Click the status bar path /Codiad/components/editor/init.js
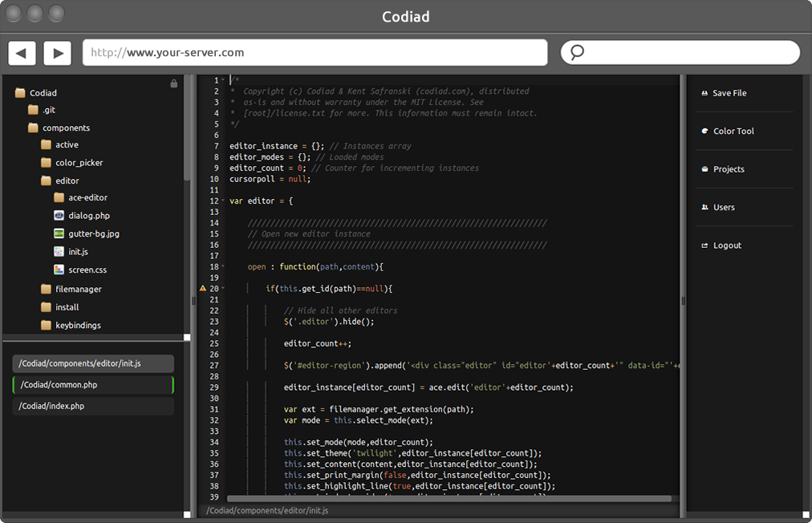 coord(267,511)
